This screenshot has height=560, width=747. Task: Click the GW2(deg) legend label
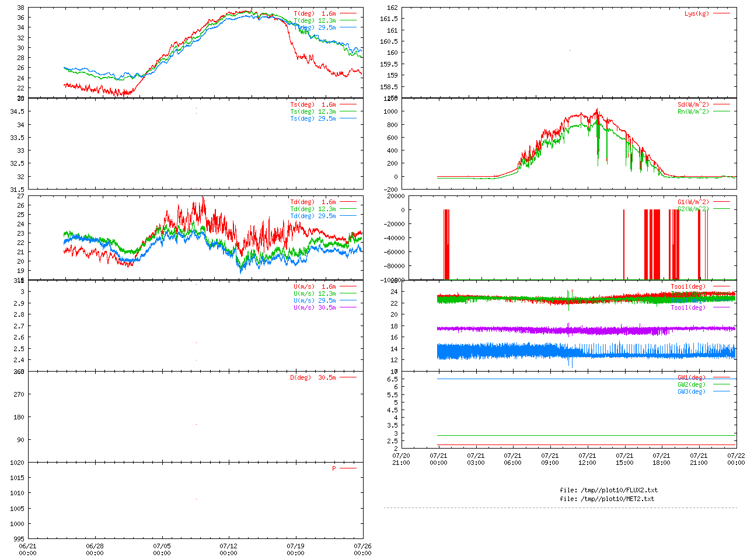pos(691,384)
